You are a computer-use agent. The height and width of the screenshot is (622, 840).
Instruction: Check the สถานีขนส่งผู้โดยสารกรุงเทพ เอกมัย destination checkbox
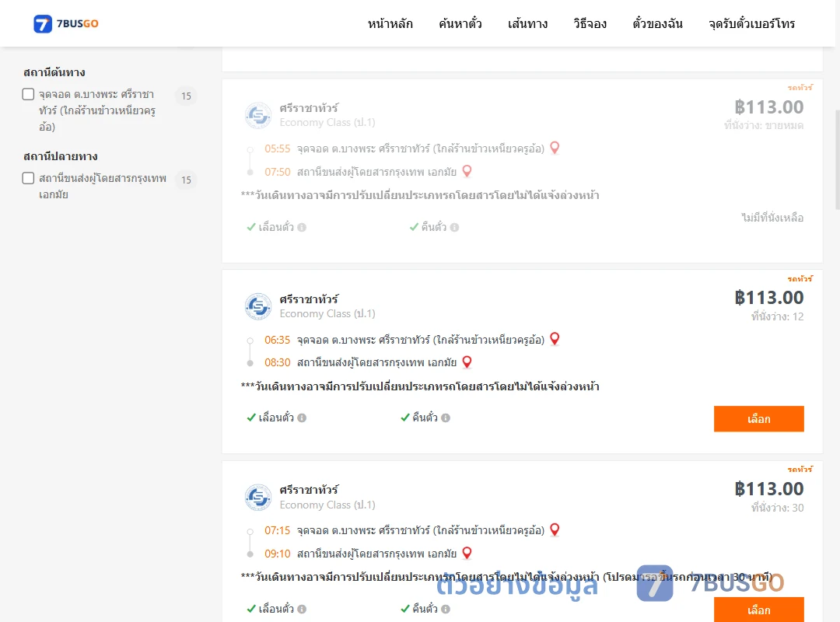pos(29,178)
